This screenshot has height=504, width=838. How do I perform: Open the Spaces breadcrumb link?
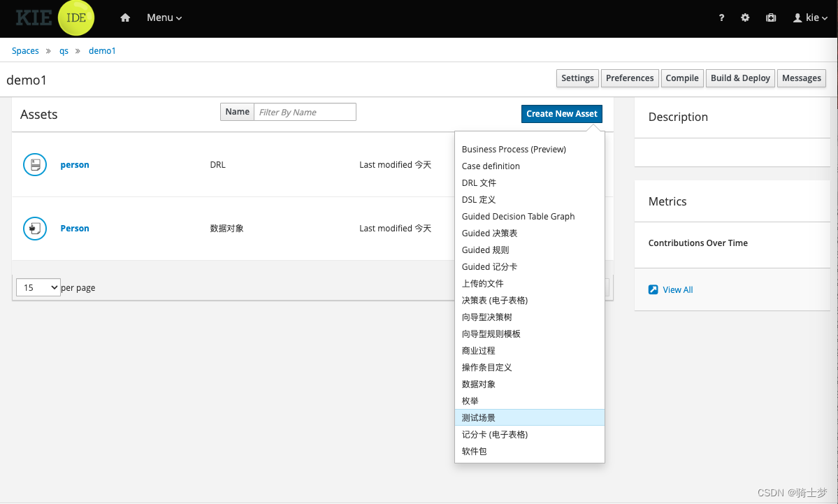tap(25, 51)
